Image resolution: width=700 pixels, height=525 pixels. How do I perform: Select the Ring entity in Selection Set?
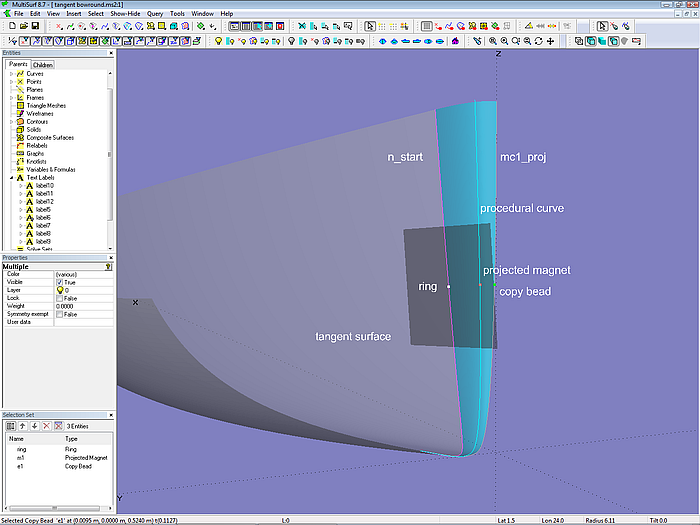pos(21,449)
